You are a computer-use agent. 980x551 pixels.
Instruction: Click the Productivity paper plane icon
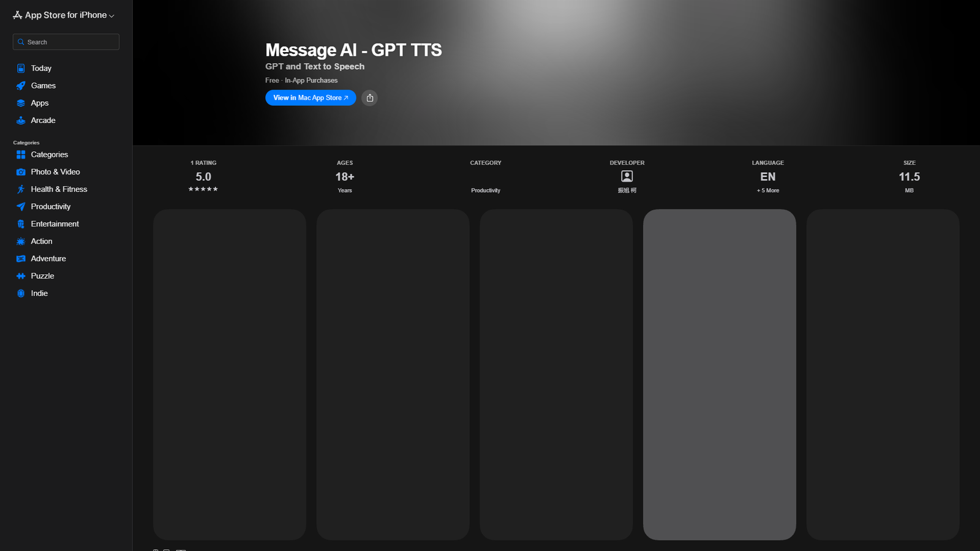[21, 207]
